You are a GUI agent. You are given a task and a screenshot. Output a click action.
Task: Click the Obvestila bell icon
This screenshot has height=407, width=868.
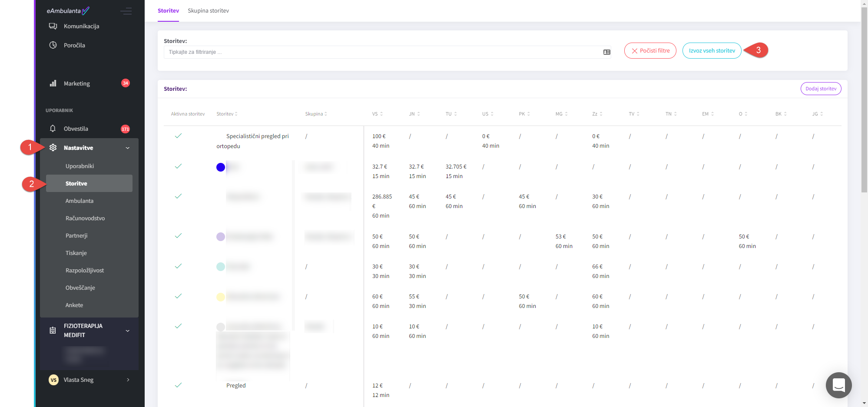[53, 129]
